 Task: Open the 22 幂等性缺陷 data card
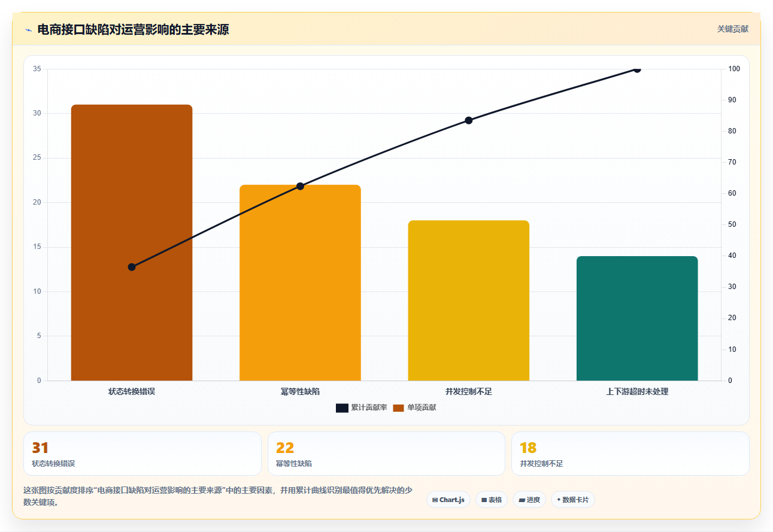pyautogui.click(x=386, y=454)
